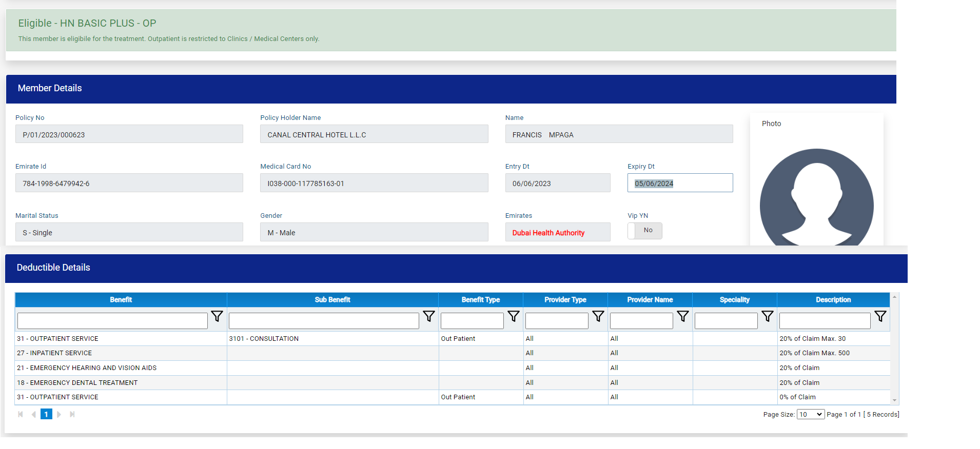Image resolution: width=980 pixels, height=449 pixels.
Task: Go to the next page arrow
Action: tap(59, 414)
